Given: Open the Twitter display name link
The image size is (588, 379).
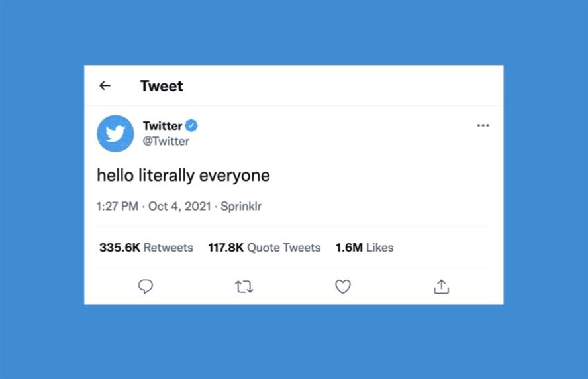Looking at the screenshot, I should 162,125.
